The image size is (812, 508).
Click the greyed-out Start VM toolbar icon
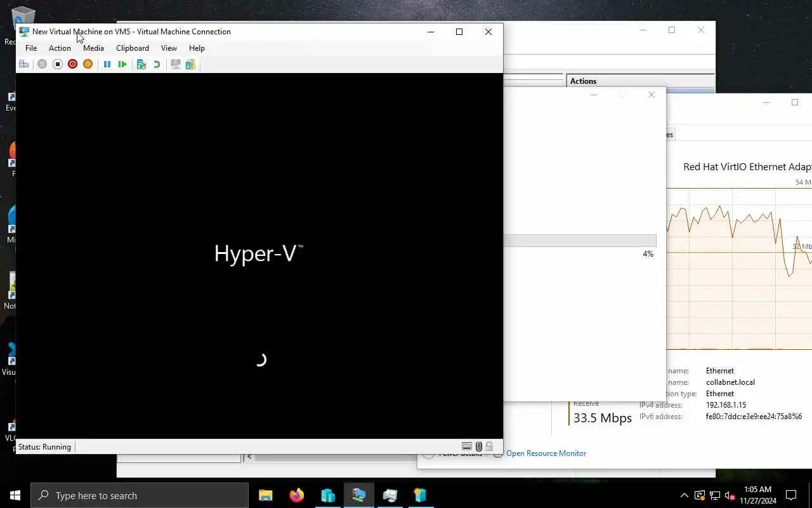(42, 64)
